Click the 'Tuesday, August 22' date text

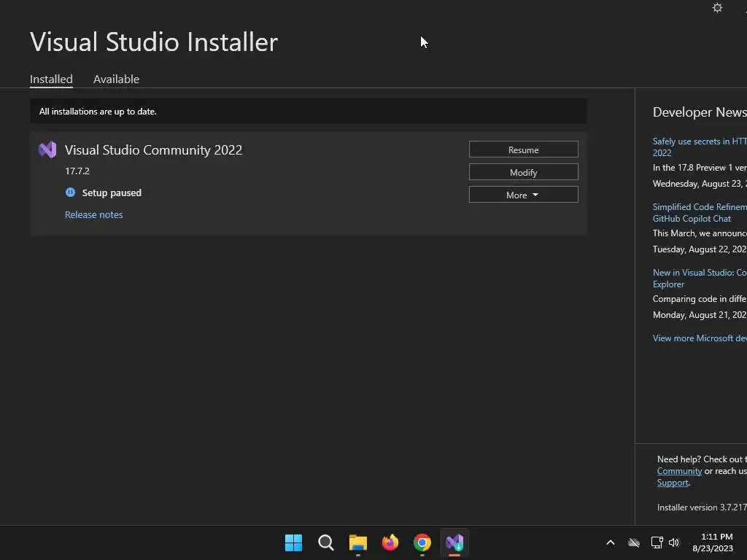click(700, 249)
